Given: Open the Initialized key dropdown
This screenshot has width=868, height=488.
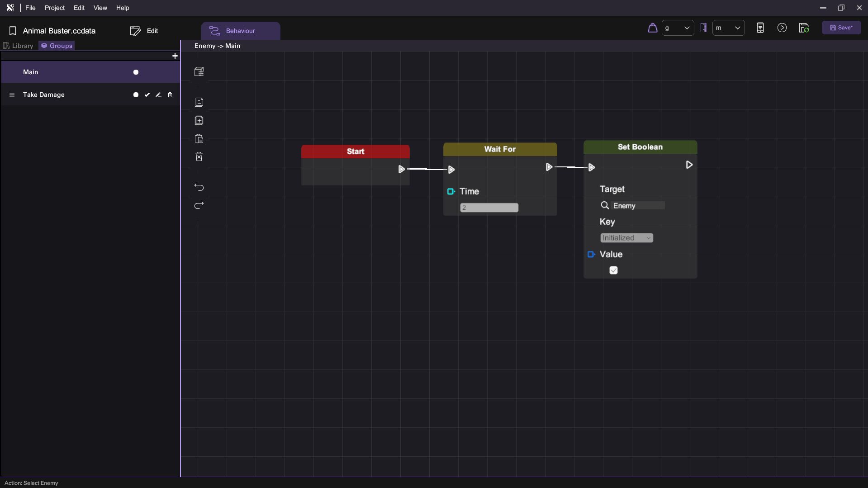Looking at the screenshot, I should [x=626, y=238].
